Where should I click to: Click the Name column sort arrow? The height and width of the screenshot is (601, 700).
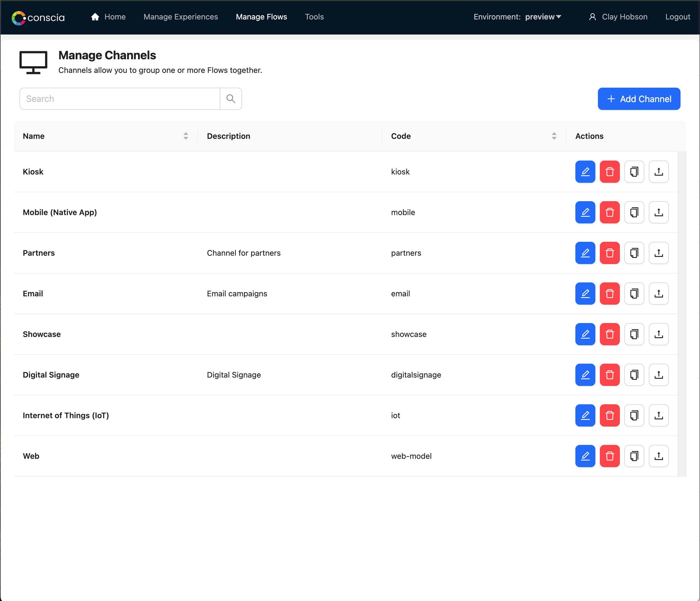tap(186, 136)
